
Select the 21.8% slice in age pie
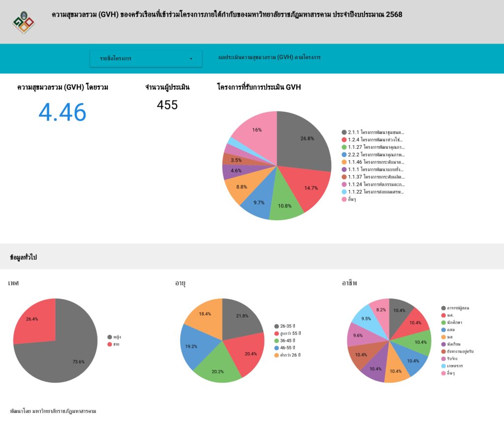[241, 318]
